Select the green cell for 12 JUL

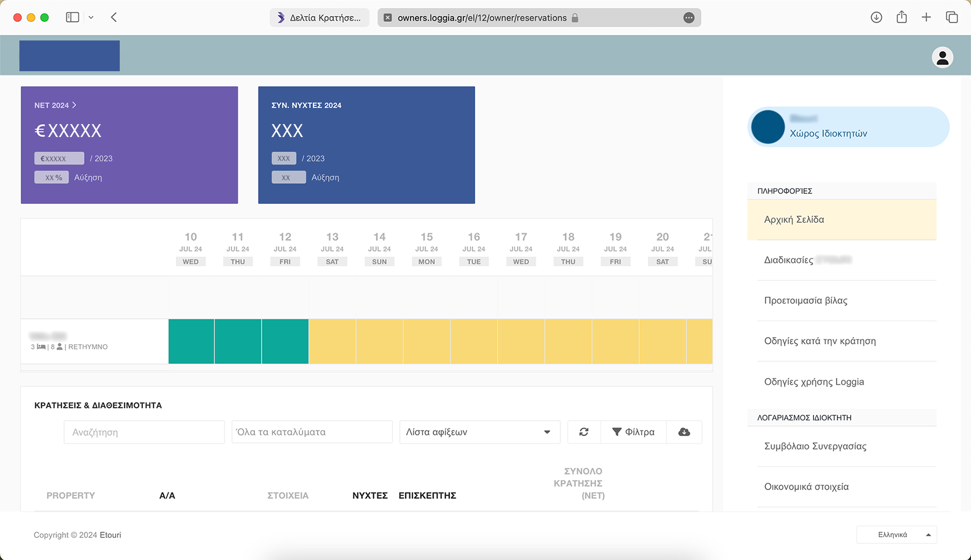click(x=285, y=342)
